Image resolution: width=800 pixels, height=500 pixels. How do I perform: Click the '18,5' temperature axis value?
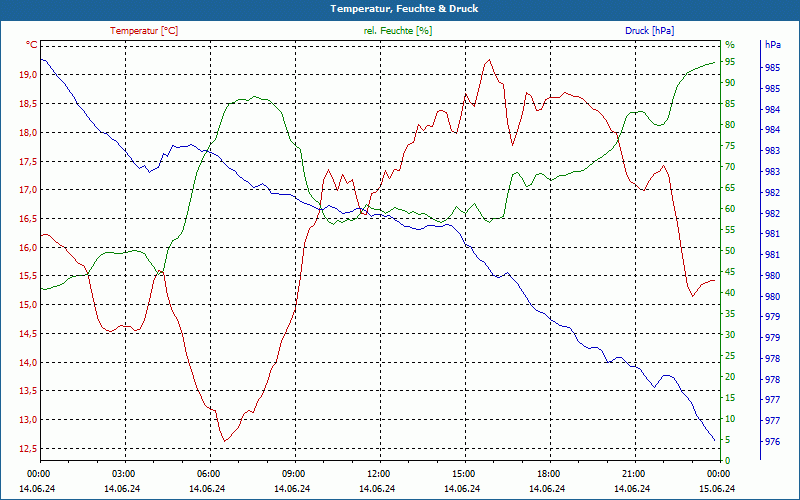pos(29,104)
